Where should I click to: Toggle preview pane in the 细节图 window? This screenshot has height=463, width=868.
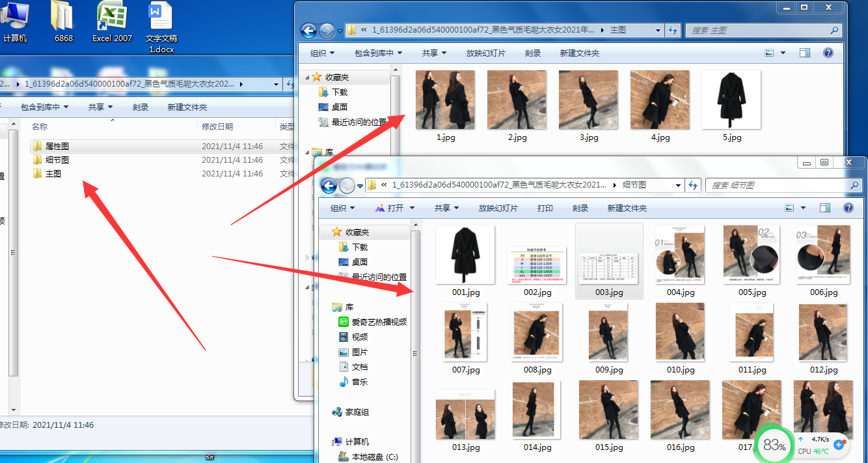825,208
